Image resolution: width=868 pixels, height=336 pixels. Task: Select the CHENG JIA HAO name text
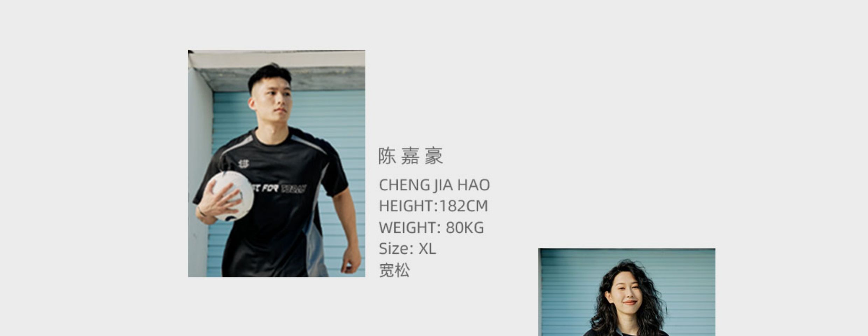(x=434, y=185)
